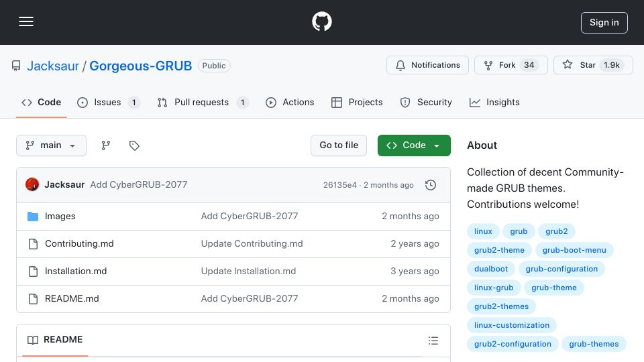Open commit hash 26135e4
Image resolution: width=644 pixels, height=362 pixels.
click(340, 185)
